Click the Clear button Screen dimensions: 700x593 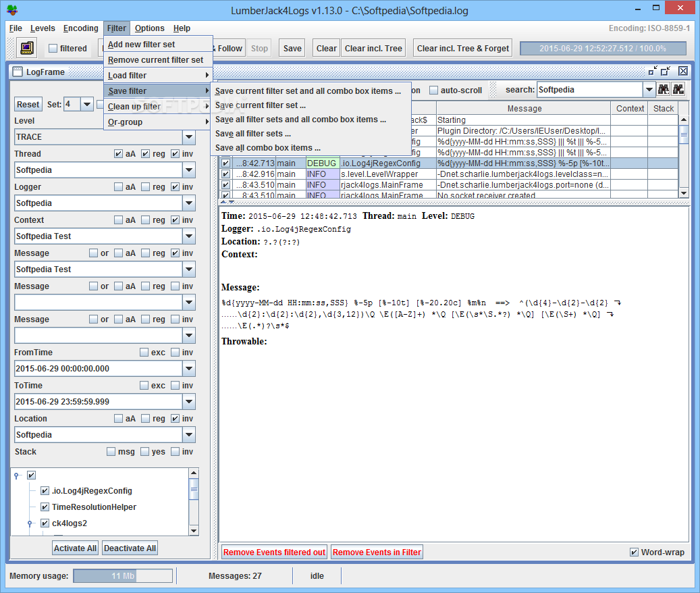coord(326,48)
